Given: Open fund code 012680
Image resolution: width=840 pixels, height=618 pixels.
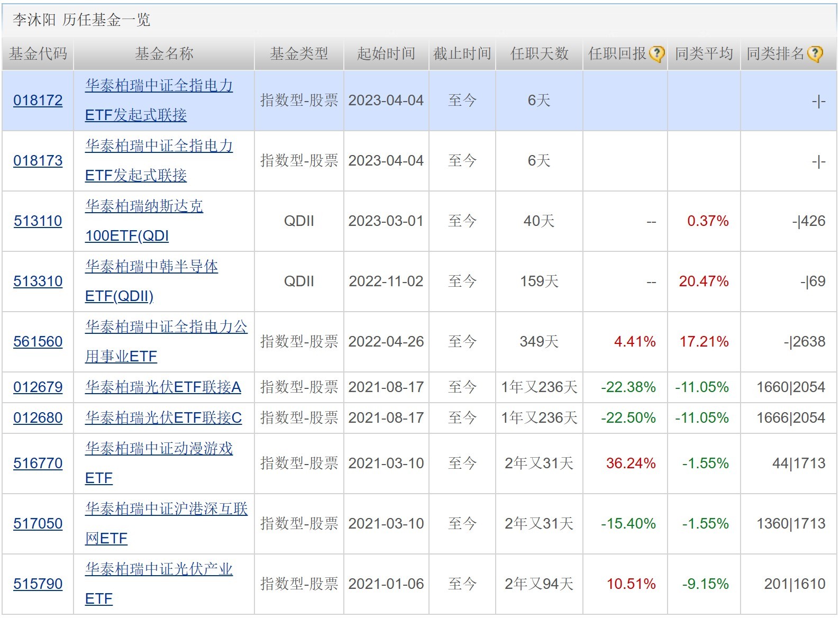Looking at the screenshot, I should coord(38,418).
